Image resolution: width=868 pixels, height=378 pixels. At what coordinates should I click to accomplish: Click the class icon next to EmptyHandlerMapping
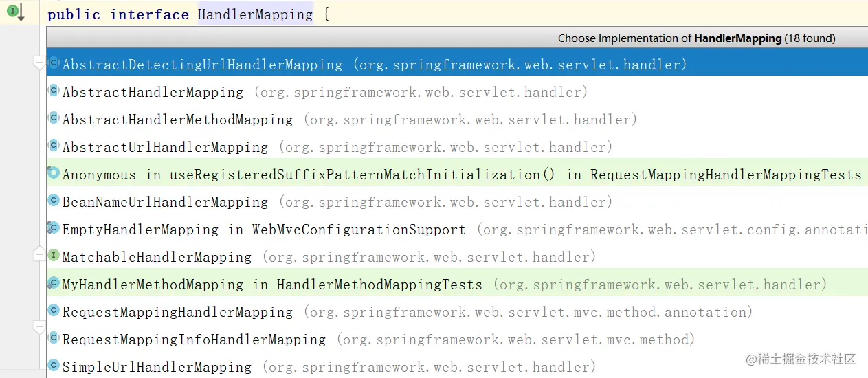click(54, 227)
